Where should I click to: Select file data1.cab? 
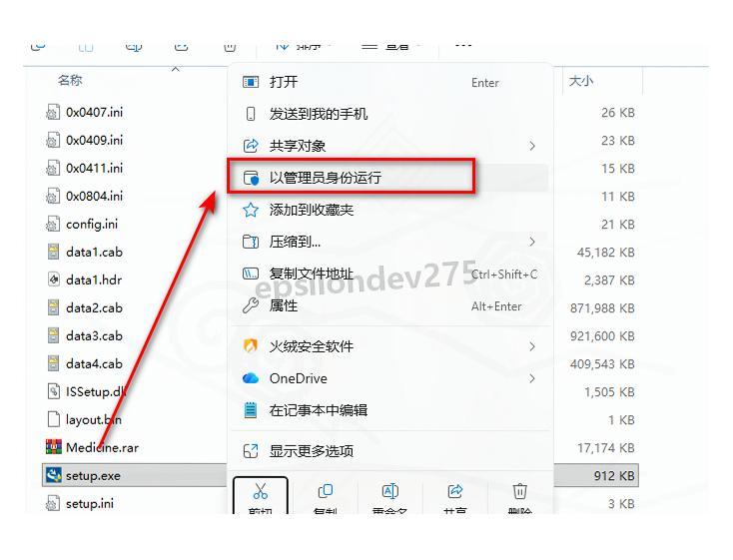pos(94,252)
